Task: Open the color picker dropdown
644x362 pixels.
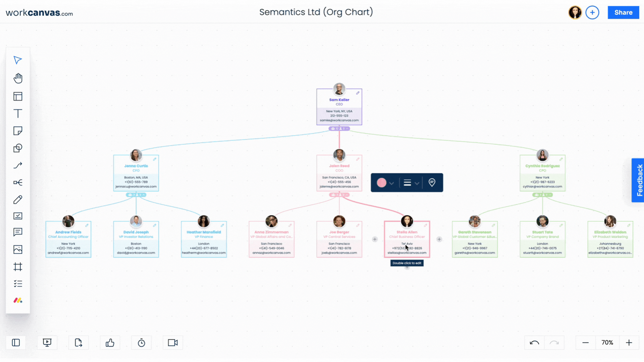Action: click(x=391, y=183)
